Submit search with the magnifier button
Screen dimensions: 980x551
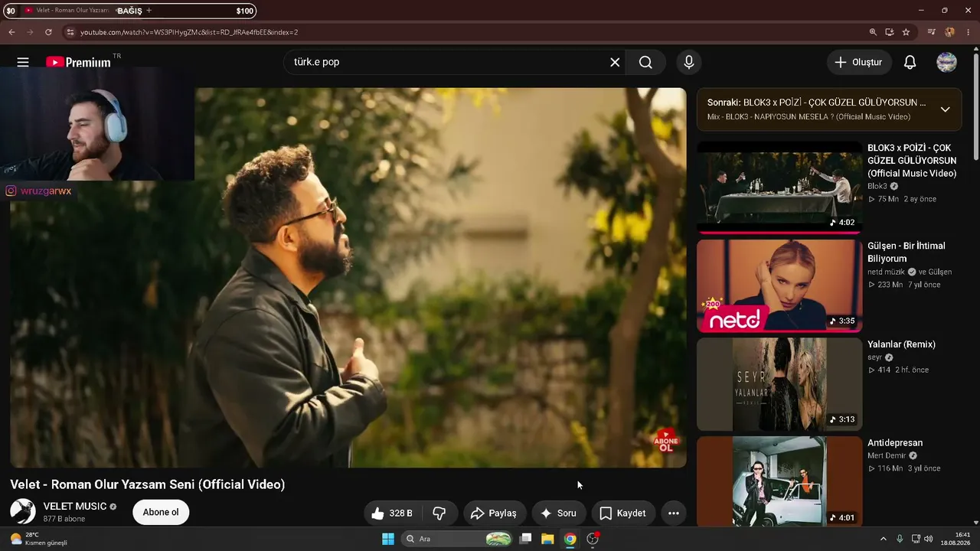pos(645,62)
